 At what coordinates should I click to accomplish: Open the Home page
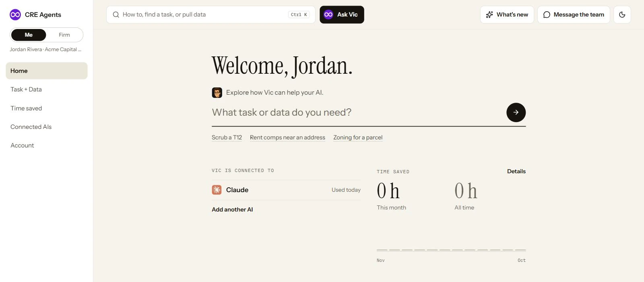pyautogui.click(x=47, y=71)
